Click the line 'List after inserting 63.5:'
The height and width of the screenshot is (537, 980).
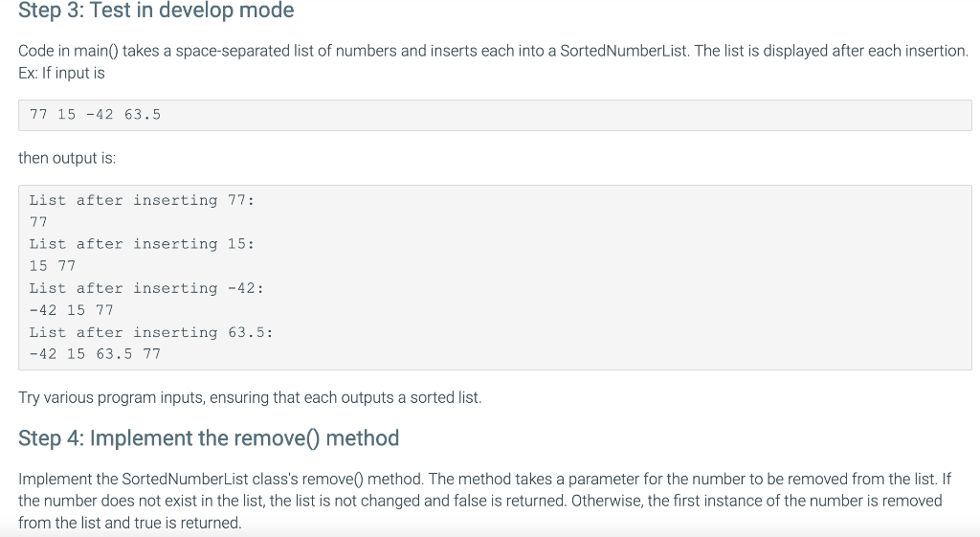point(151,332)
